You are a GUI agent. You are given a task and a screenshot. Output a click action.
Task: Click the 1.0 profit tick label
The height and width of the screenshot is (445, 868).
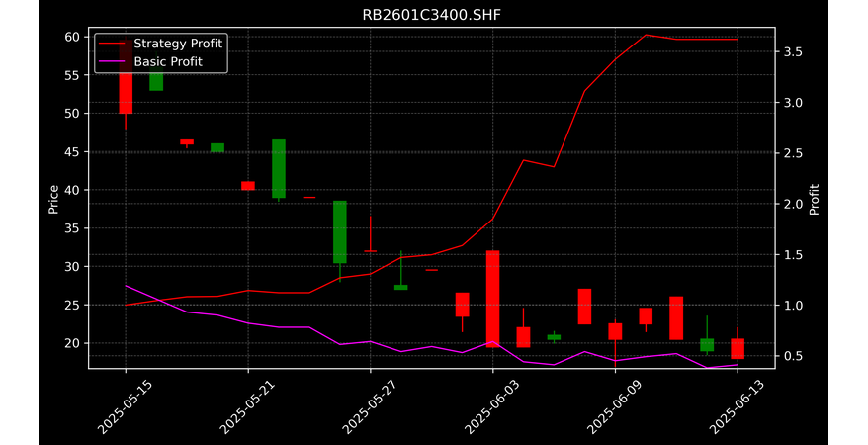792,306
